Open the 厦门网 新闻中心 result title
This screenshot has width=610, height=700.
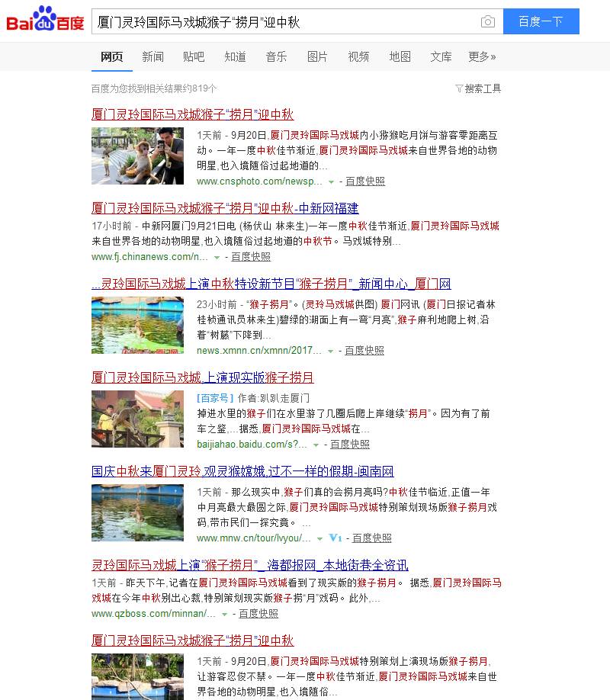tap(271, 284)
